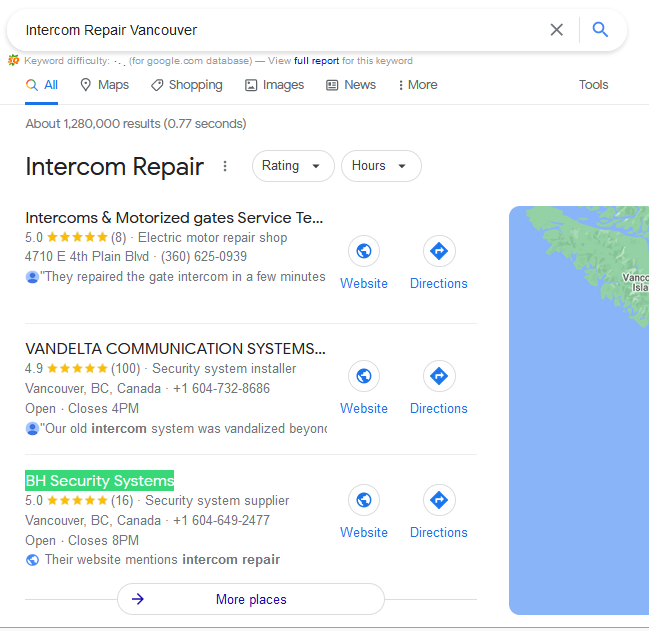The width and height of the screenshot is (649, 631).
Task: Click the Website globe icon for VANDELTA
Action: [364, 376]
